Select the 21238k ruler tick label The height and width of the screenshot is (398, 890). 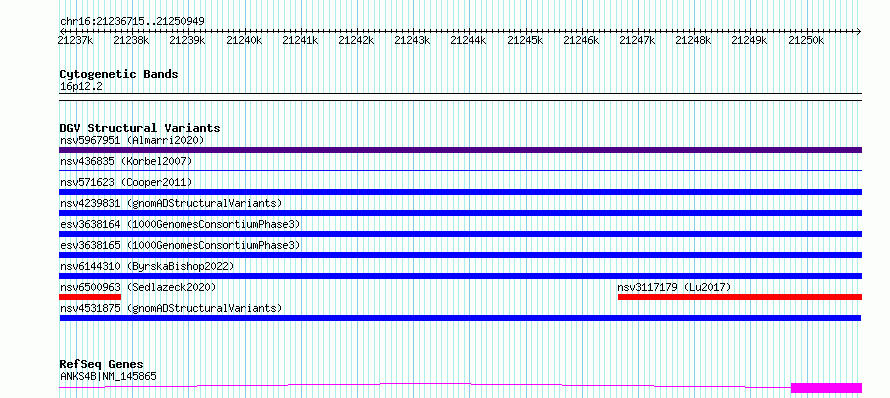click(132, 40)
